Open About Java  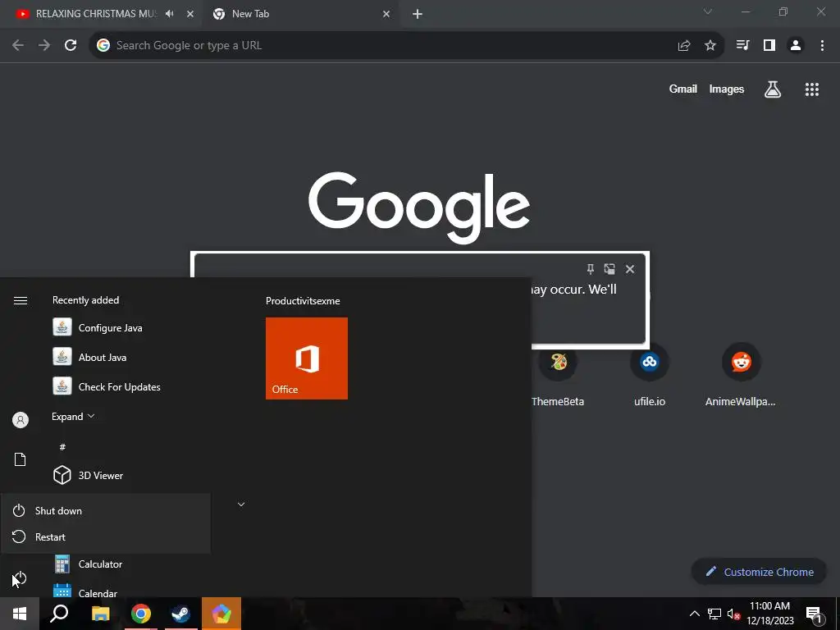click(x=102, y=358)
